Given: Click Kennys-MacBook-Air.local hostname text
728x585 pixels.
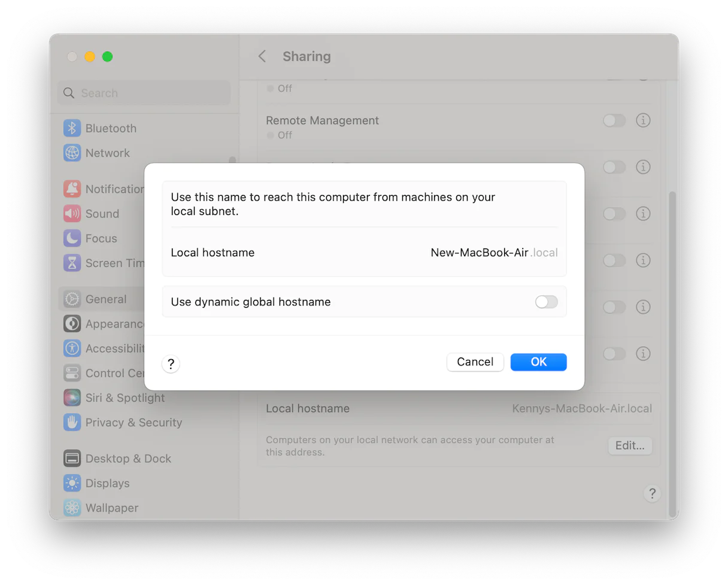Looking at the screenshot, I should pyautogui.click(x=582, y=408).
